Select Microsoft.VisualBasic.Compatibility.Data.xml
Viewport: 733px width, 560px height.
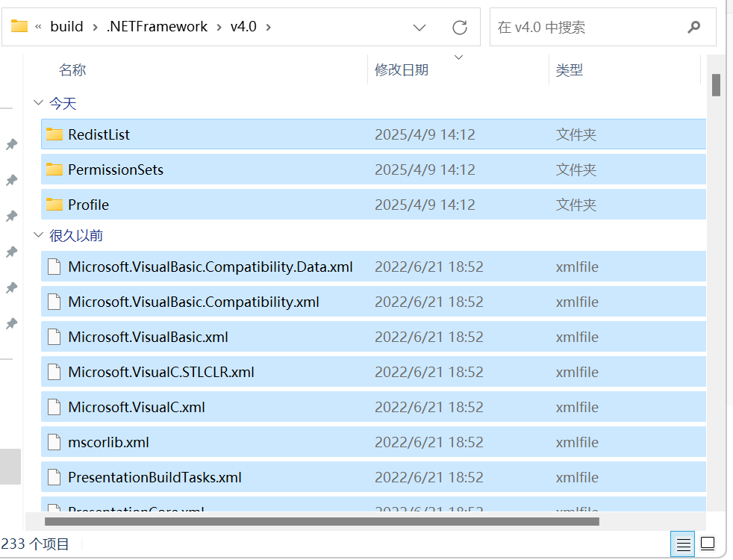[209, 267]
